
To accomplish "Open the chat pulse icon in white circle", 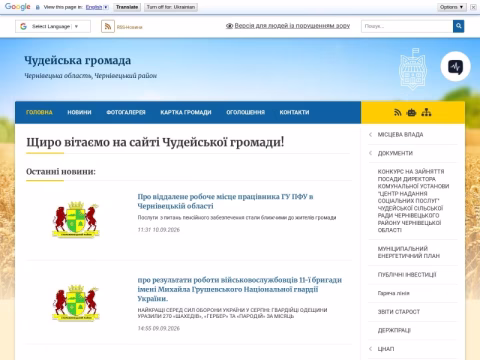I will 455,67.
